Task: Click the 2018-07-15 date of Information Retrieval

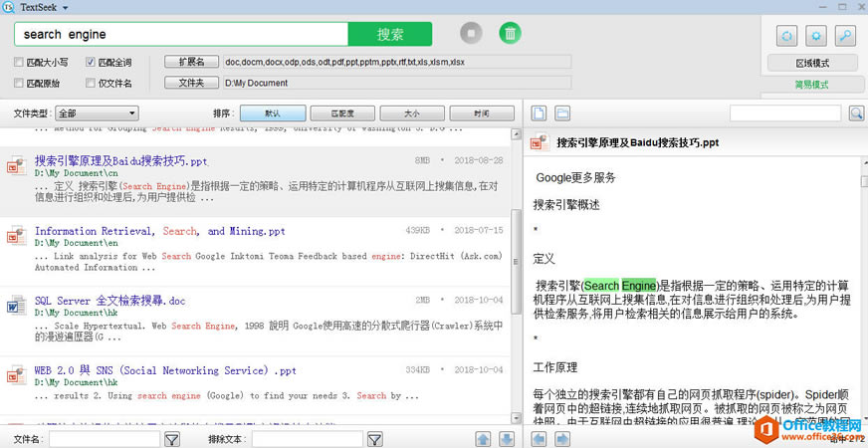Action: click(x=478, y=230)
